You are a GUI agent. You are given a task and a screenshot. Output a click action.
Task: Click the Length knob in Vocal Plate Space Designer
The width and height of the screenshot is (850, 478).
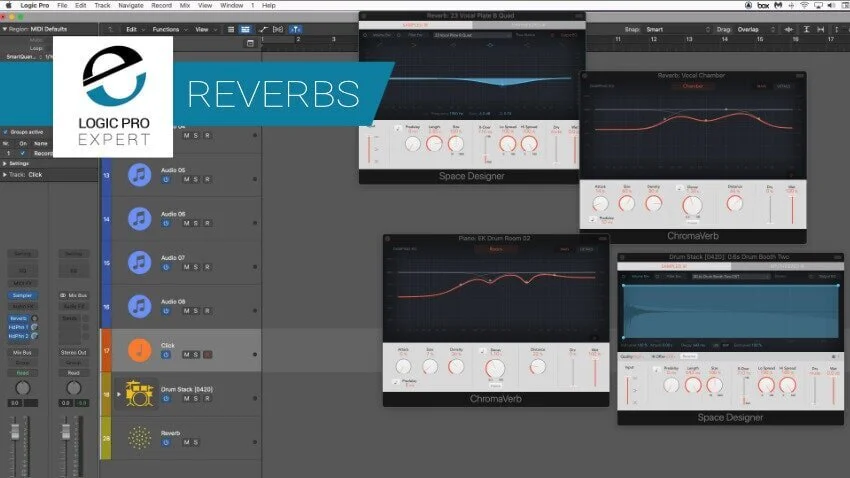click(x=434, y=144)
